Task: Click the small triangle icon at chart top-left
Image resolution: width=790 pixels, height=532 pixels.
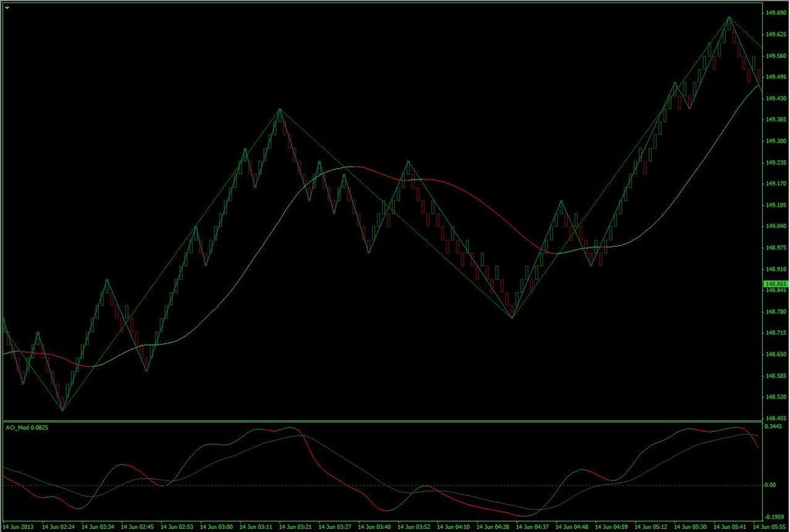Action: coord(6,8)
